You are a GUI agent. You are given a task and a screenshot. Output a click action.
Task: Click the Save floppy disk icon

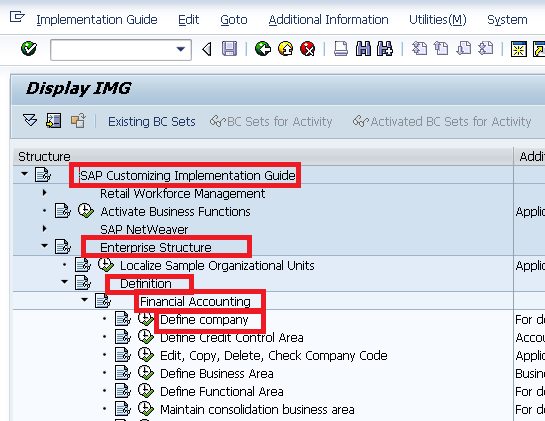point(229,49)
